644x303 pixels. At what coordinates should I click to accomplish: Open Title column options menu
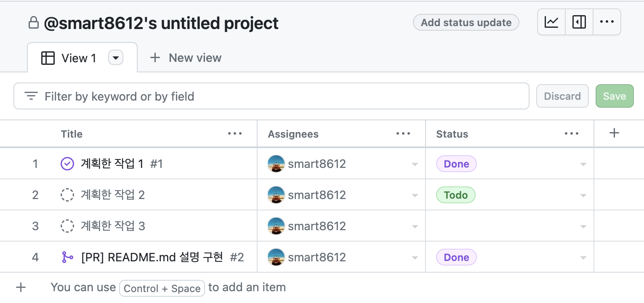coord(235,134)
